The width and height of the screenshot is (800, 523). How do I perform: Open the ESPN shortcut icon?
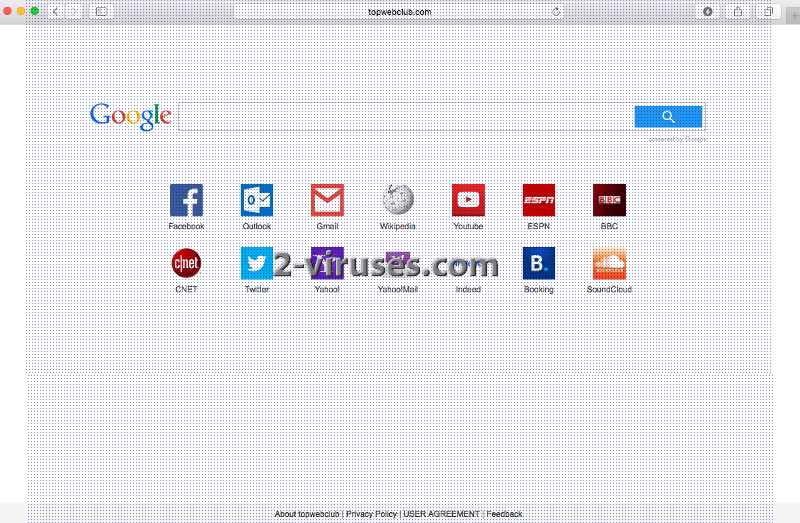[x=539, y=200]
